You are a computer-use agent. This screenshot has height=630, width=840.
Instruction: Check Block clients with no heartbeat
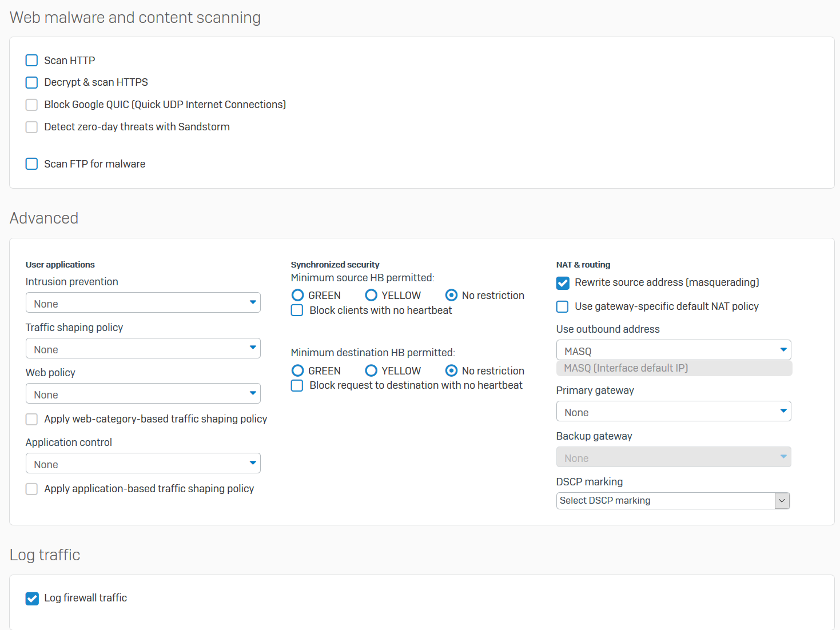[297, 310]
